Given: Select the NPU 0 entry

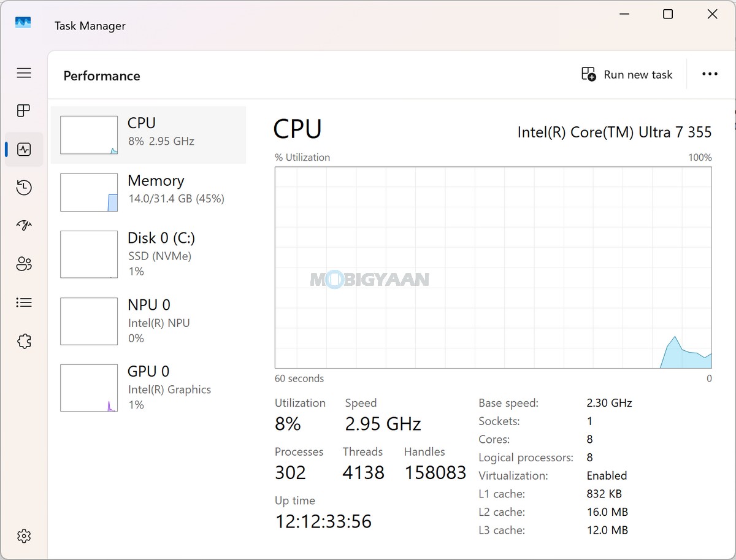Looking at the screenshot, I should 148,321.
